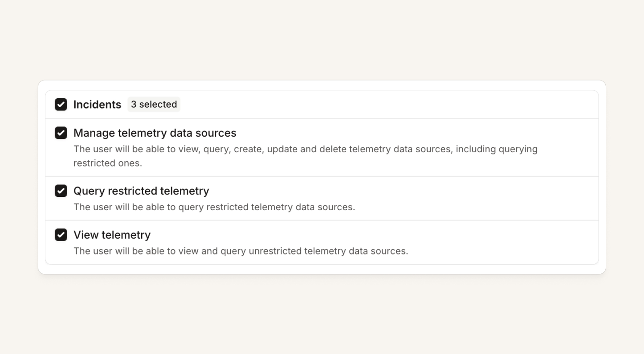The height and width of the screenshot is (354, 644).
Task: Click the 'query restricted telemetry data sources' description
Action: (214, 207)
